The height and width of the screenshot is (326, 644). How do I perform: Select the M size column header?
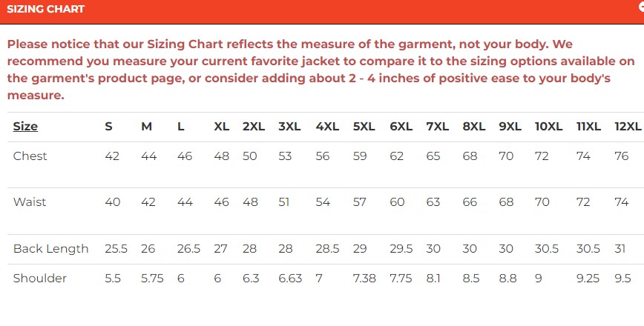(147, 127)
